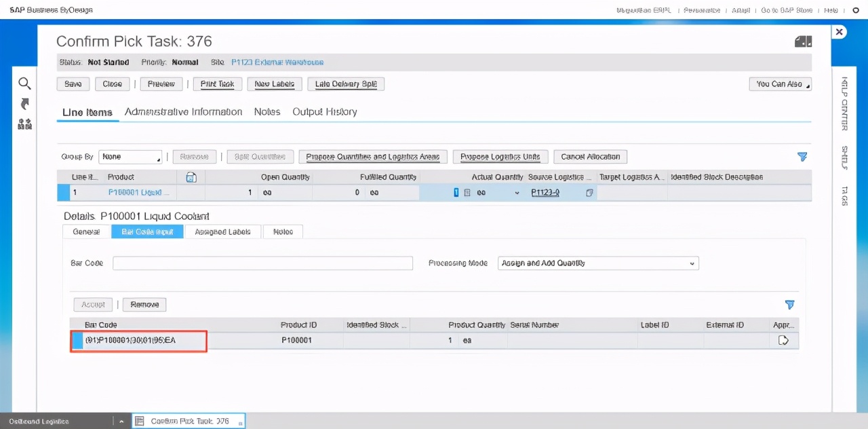Click the filter icon above line items table
The width and height of the screenshot is (868, 429).
(802, 157)
